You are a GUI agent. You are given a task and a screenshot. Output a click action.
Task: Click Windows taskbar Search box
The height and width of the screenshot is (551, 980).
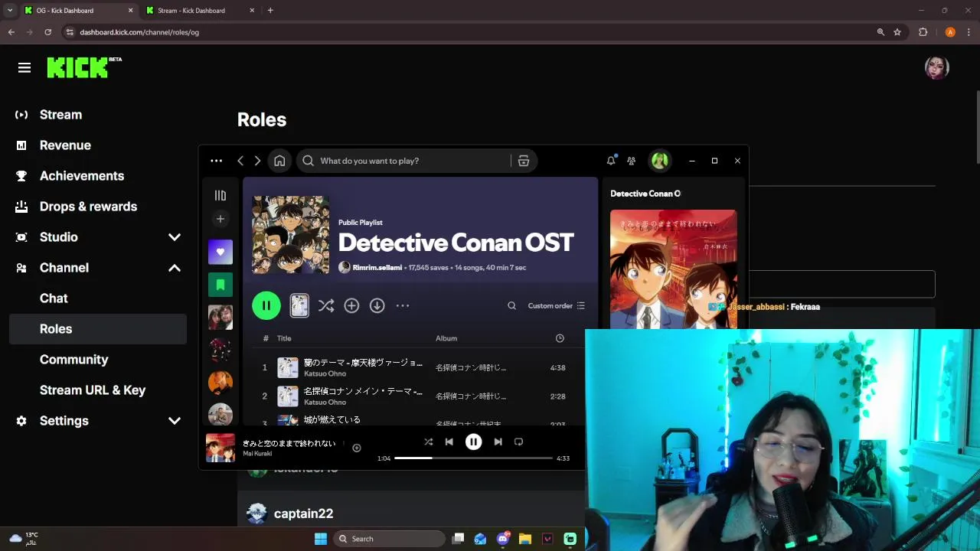(390, 539)
